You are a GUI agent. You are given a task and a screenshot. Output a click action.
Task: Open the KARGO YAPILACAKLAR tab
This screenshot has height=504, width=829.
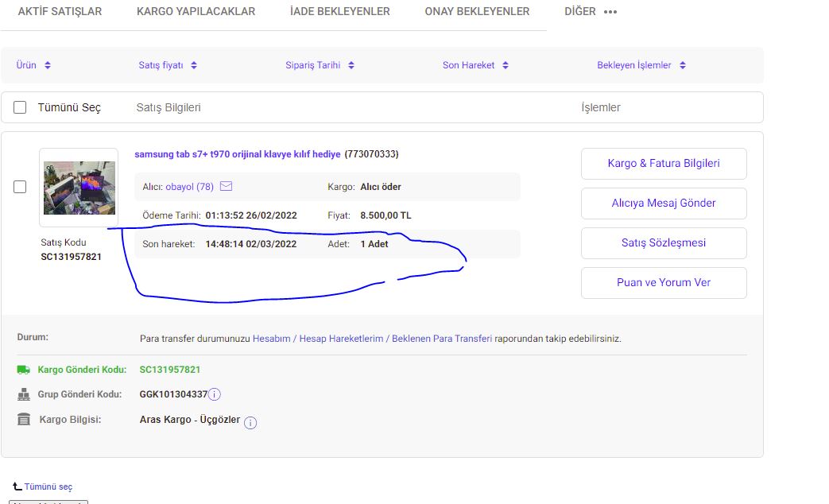(196, 12)
